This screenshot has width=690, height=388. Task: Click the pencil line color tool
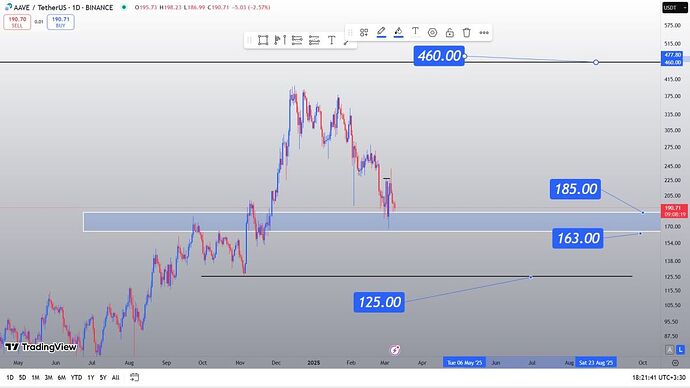coord(381,32)
